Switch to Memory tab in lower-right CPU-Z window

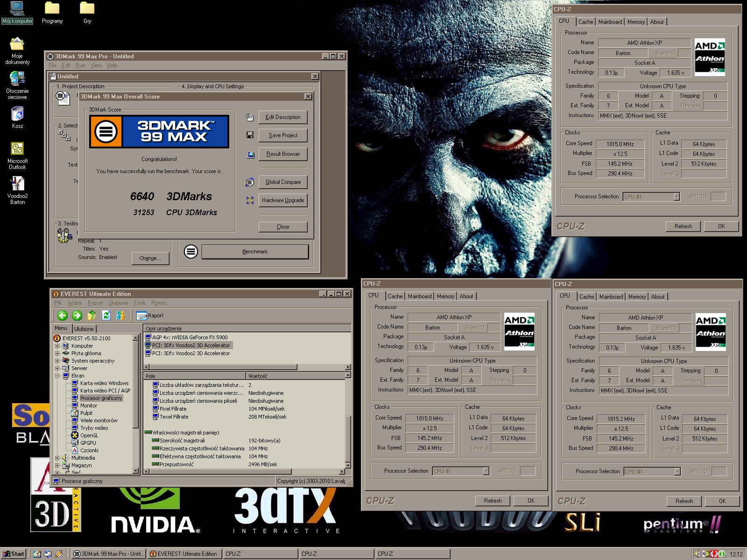coord(637,297)
